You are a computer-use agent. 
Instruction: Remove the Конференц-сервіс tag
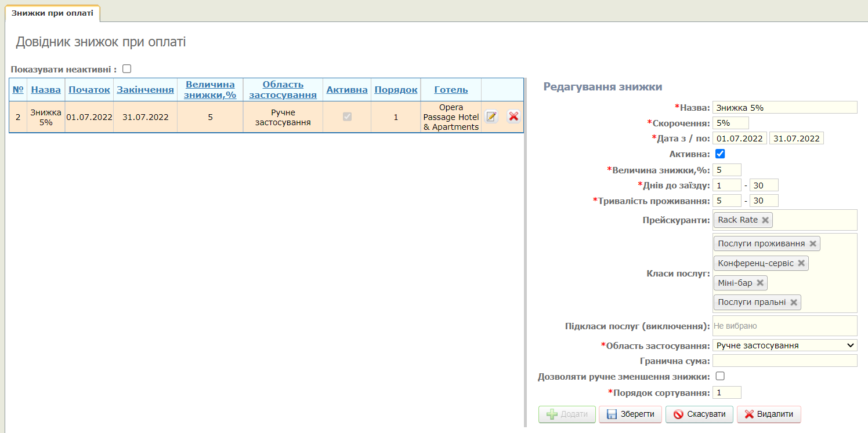tap(801, 263)
